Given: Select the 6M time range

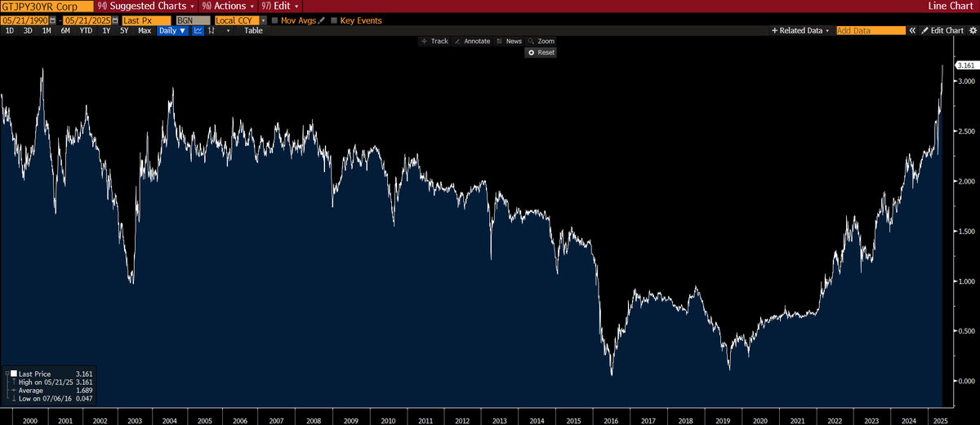Looking at the screenshot, I should 65,30.
